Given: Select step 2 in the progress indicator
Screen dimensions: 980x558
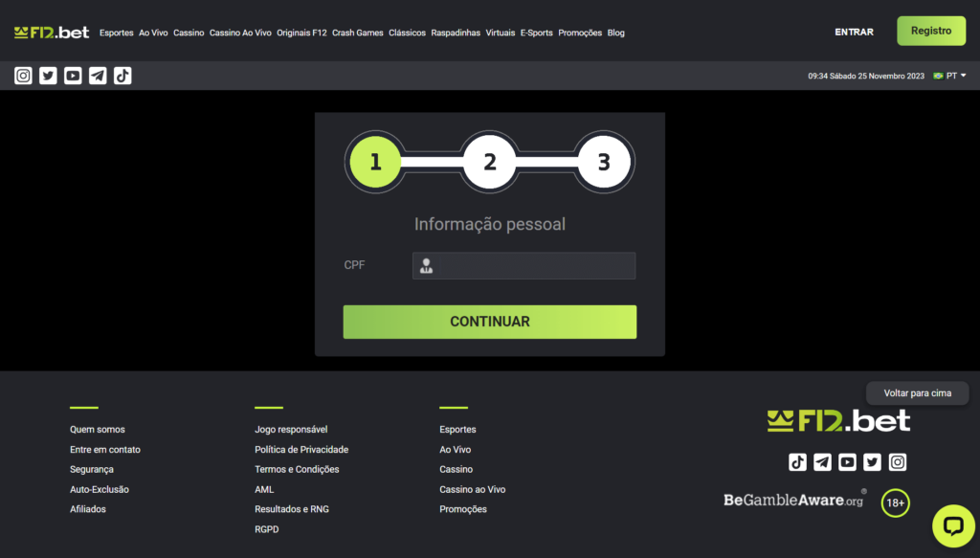Looking at the screenshot, I should click(x=490, y=162).
